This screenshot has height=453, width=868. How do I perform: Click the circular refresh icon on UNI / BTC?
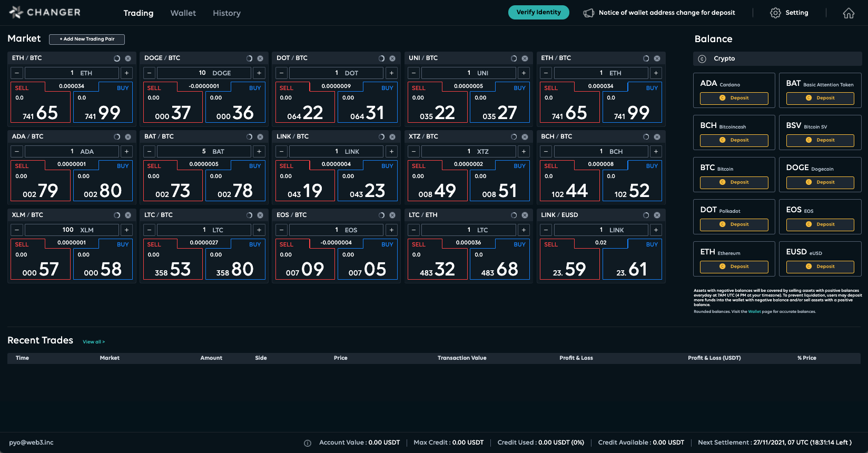point(514,58)
